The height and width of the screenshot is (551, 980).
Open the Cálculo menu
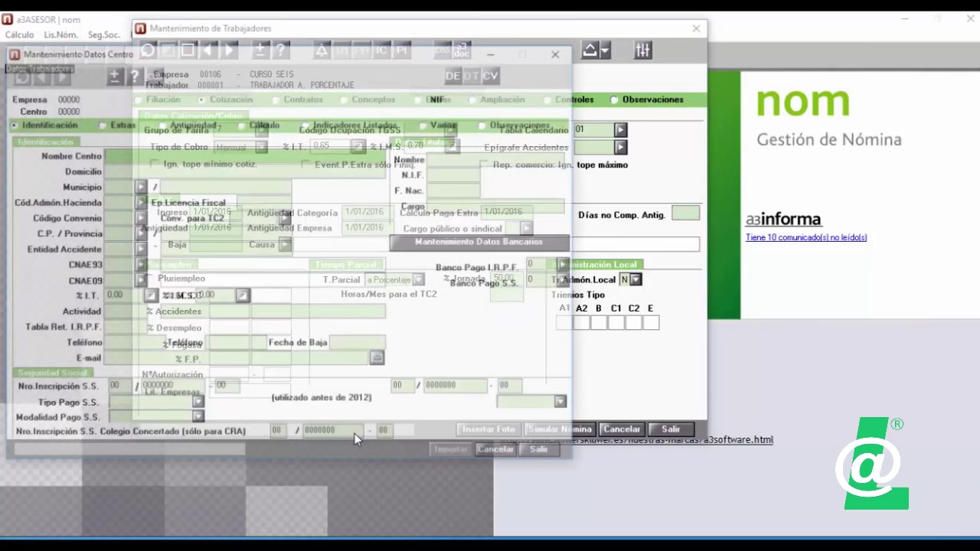[x=19, y=34]
